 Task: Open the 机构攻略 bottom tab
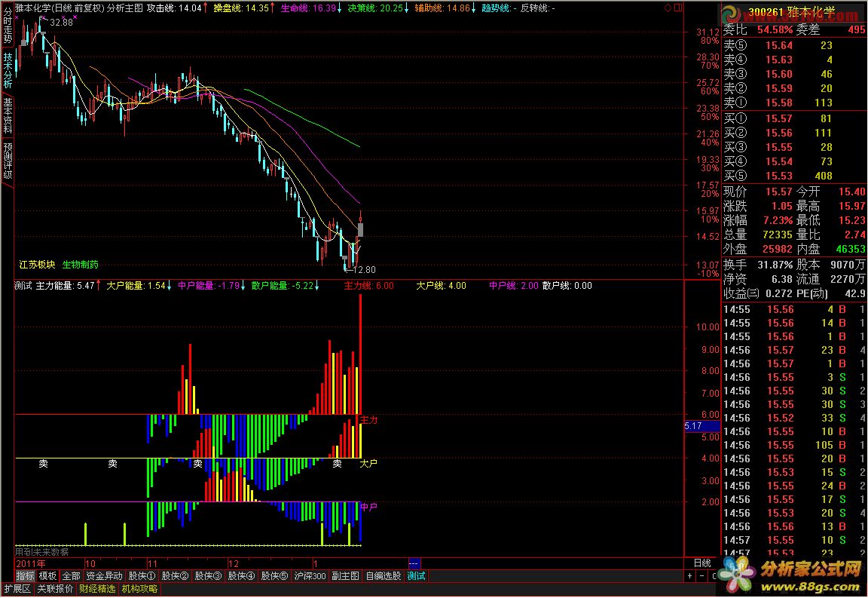pyautogui.click(x=139, y=589)
